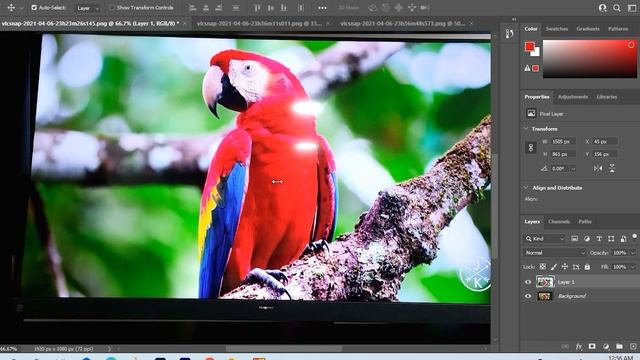The image size is (640, 360).
Task: Click the white background color swatch
Action: [x=536, y=52]
